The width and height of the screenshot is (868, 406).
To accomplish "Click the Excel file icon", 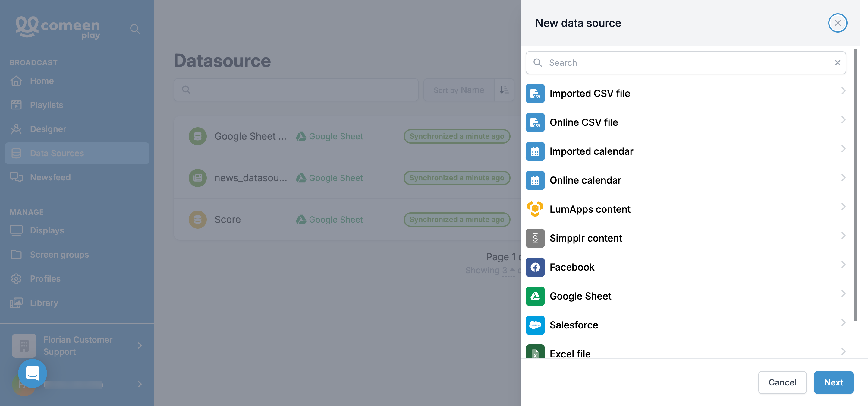I will pos(535,351).
